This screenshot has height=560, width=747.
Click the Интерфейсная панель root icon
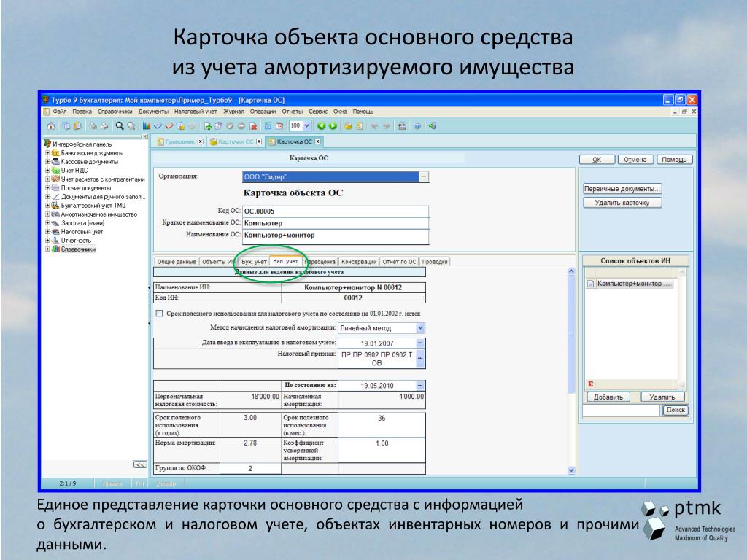coord(47,144)
